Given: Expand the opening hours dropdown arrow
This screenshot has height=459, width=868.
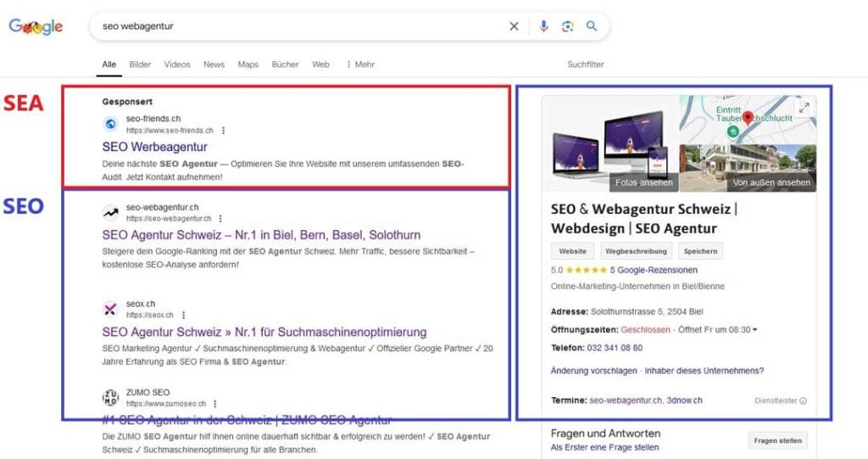Looking at the screenshot, I should pyautogui.click(x=754, y=330).
